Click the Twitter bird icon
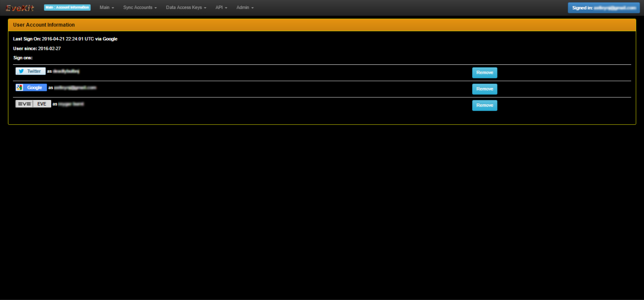 pyautogui.click(x=21, y=71)
